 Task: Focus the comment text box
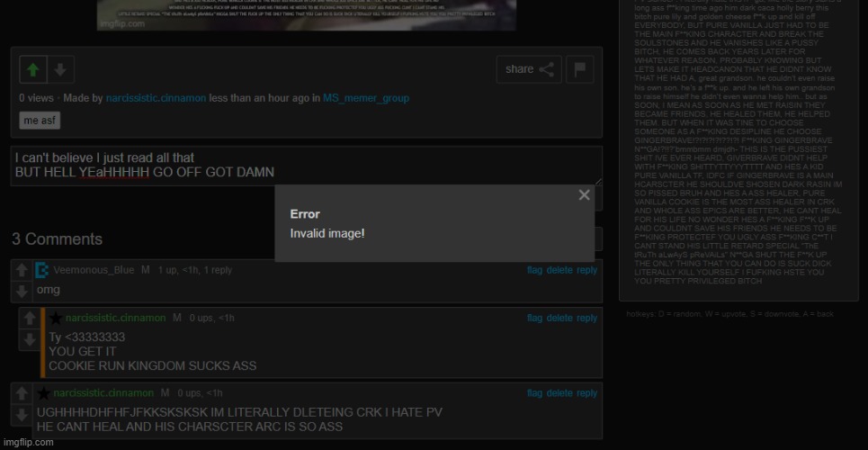pyautogui.click(x=306, y=165)
